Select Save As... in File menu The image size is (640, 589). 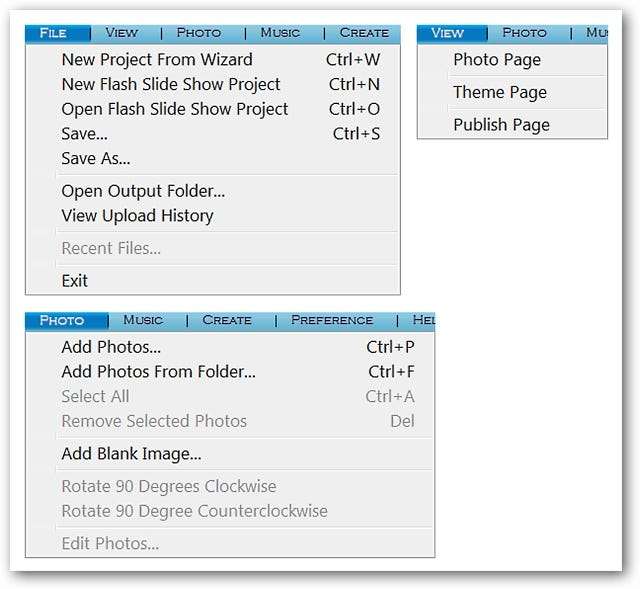tap(96, 158)
